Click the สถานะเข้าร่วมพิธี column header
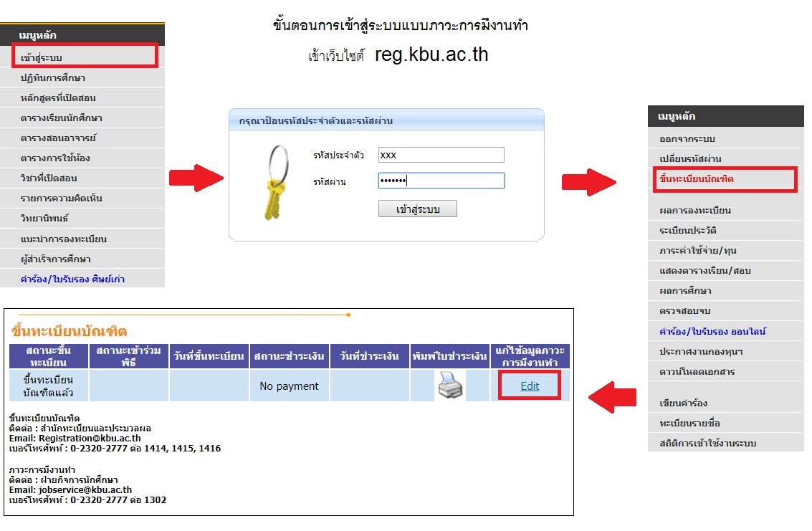The height and width of the screenshot is (531, 812). click(128, 356)
